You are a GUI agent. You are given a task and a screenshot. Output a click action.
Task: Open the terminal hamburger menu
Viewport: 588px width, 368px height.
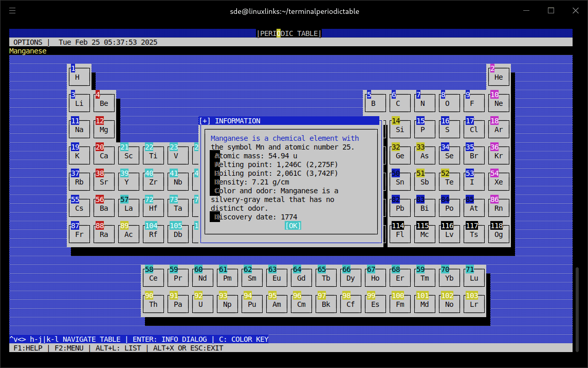(12, 11)
